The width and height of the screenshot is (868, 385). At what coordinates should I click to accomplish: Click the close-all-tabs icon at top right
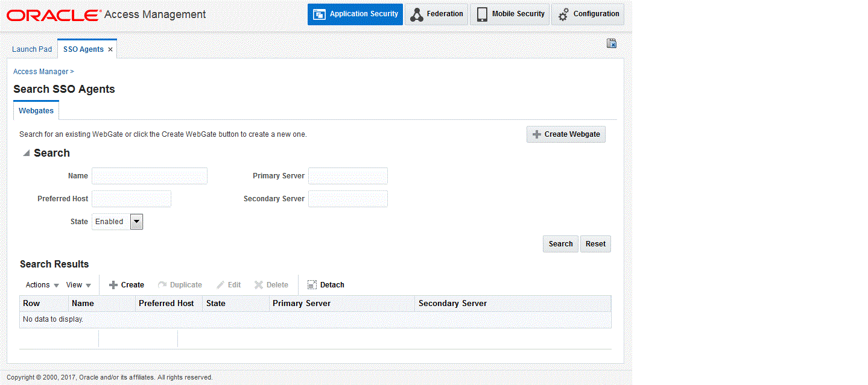[x=612, y=43]
